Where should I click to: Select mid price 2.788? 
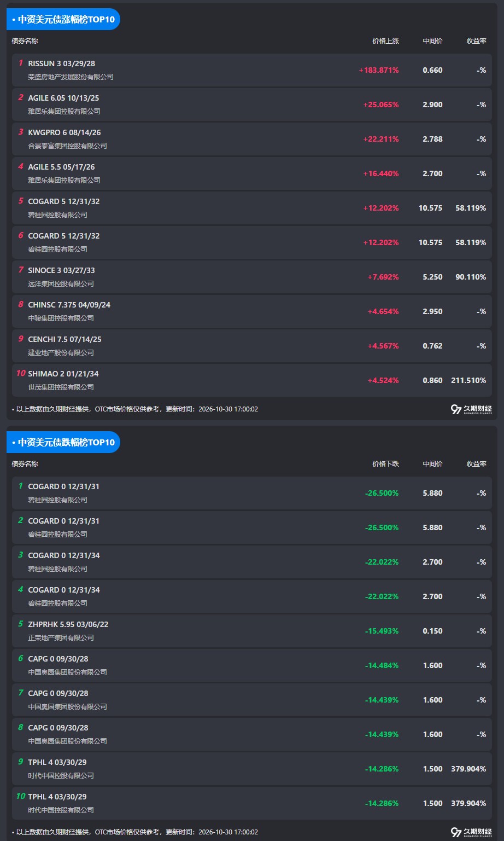click(432, 139)
